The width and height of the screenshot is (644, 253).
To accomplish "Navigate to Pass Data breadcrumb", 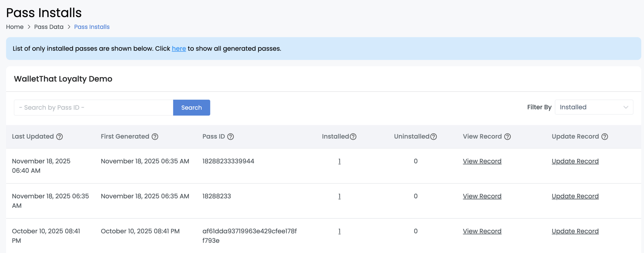I will pyautogui.click(x=49, y=27).
